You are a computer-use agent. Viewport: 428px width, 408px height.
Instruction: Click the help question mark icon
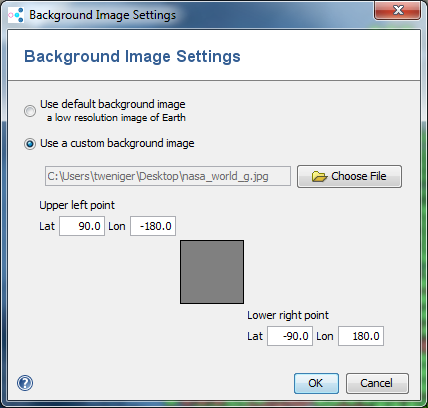point(25,383)
